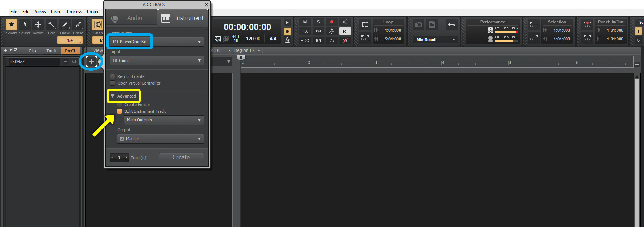Open the Track inspector tab

(51, 51)
